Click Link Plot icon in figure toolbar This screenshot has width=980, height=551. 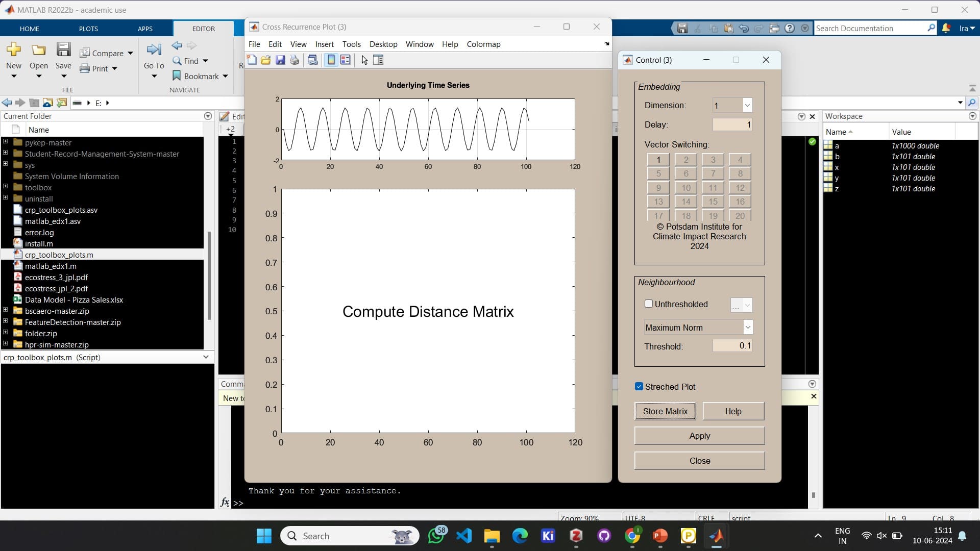click(313, 60)
